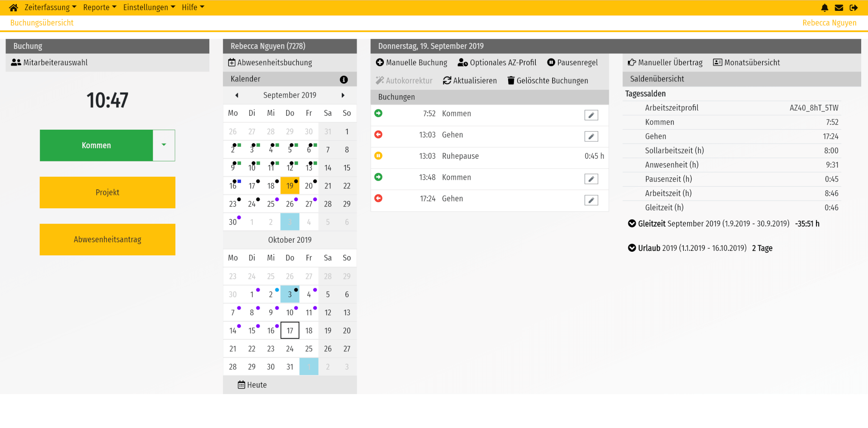Show calendar info via the info icon

coord(344,79)
